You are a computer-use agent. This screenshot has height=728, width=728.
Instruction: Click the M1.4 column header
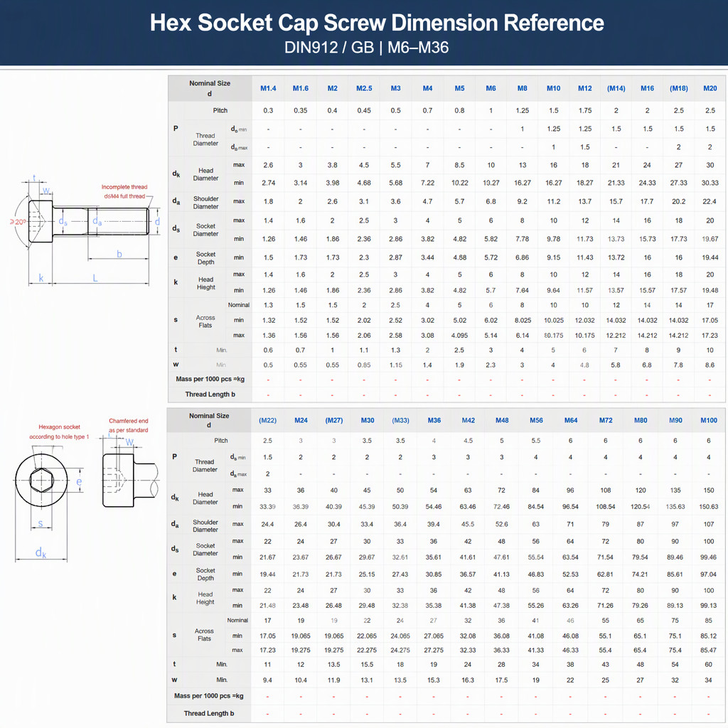(268, 88)
